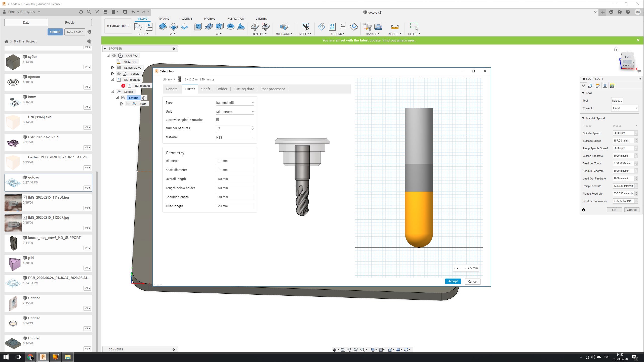This screenshot has height=362, width=644.
Task: Select the 3D Adaptive Clearing tool
Action: pos(198,26)
